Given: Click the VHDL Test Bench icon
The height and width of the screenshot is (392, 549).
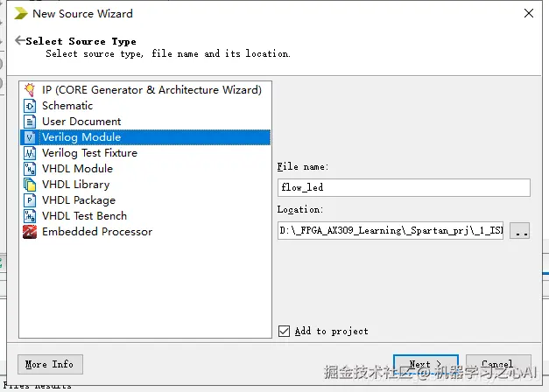Looking at the screenshot, I should (30, 216).
